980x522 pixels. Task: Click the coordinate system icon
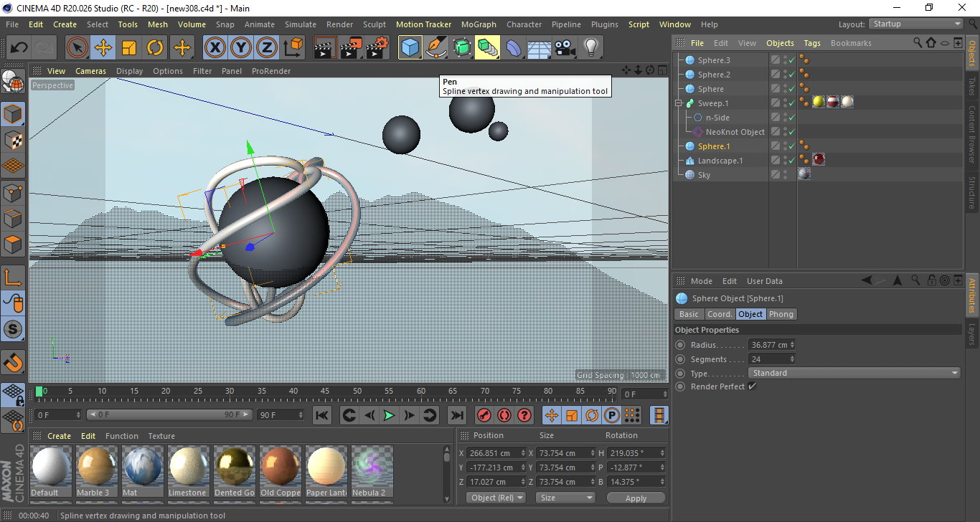pos(293,48)
